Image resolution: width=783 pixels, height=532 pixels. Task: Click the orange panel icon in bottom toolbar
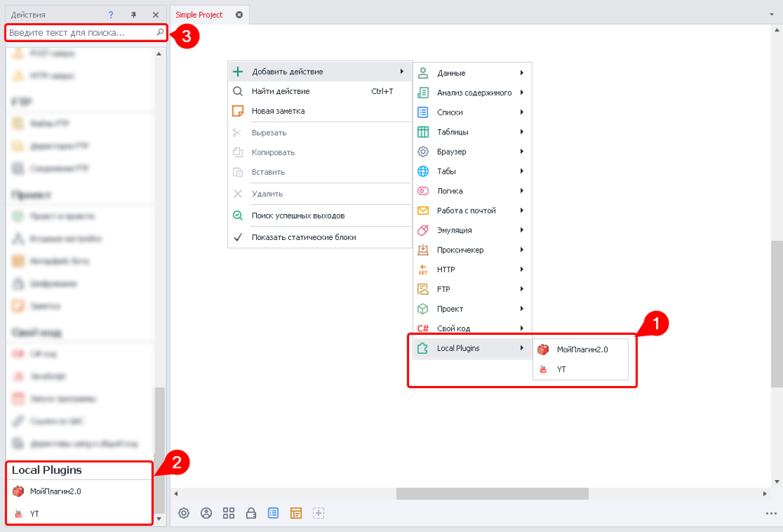pyautogui.click(x=296, y=514)
